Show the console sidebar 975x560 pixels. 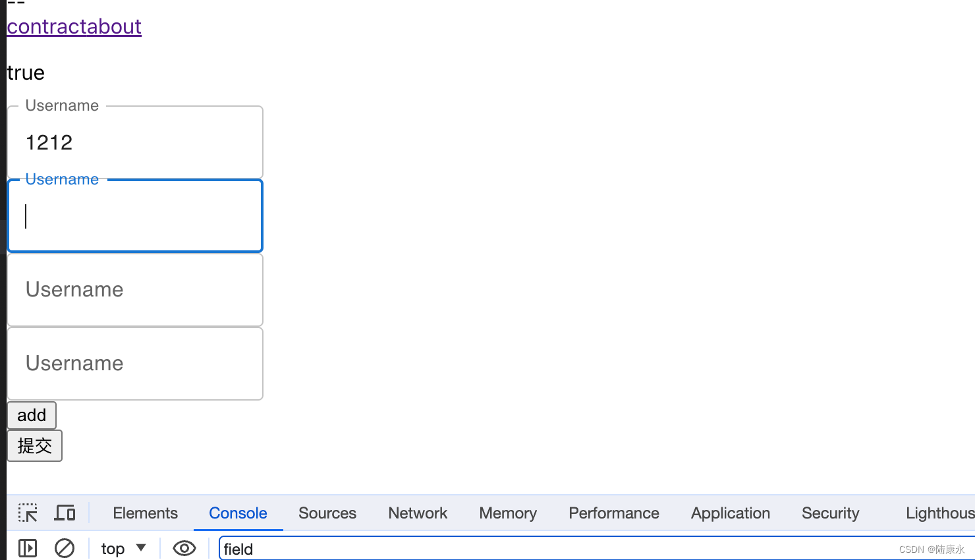pos(26,548)
